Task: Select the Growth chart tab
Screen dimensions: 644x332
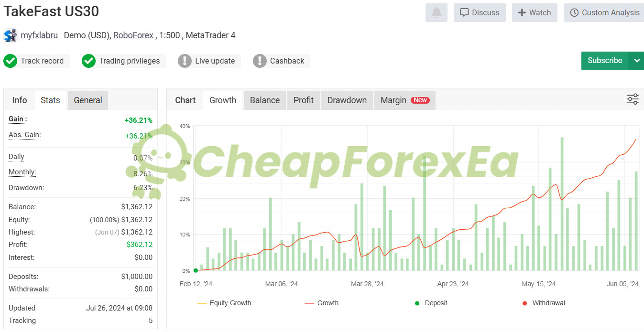Action: [223, 100]
